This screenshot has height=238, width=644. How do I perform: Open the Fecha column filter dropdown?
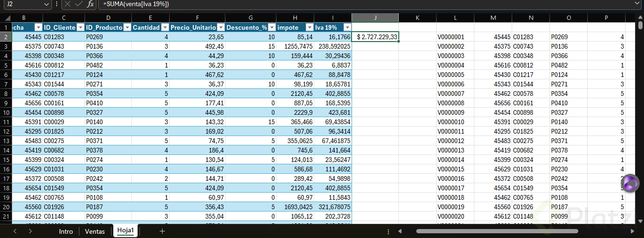39,27
